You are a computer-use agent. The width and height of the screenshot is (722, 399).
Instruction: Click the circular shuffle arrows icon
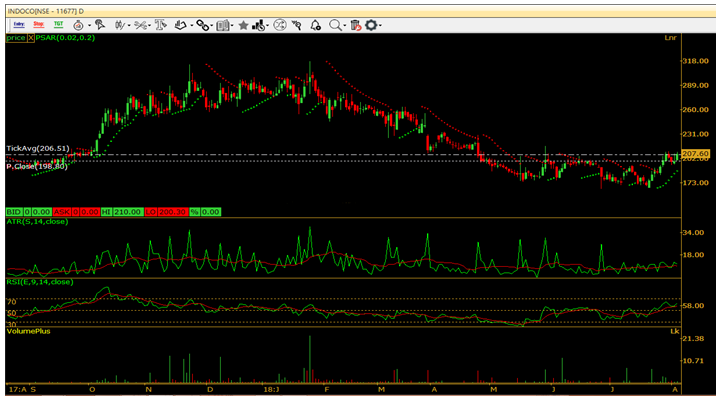pyautogui.click(x=280, y=25)
